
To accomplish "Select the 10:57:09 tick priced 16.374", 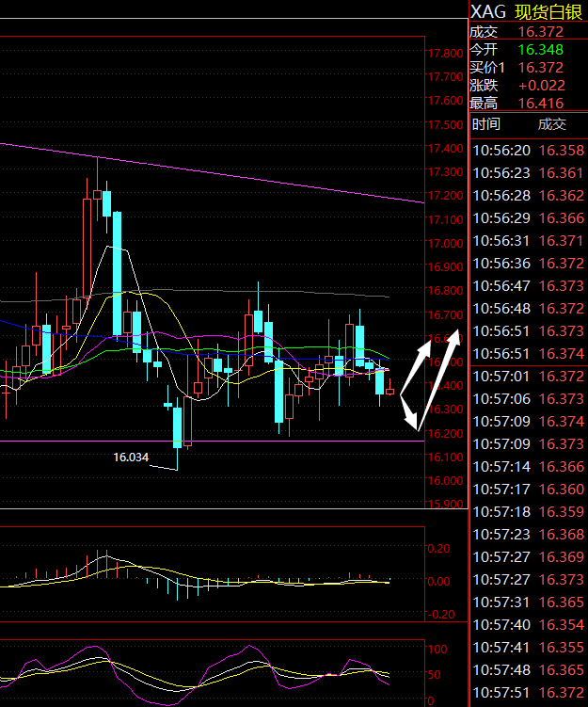I will coord(529,421).
